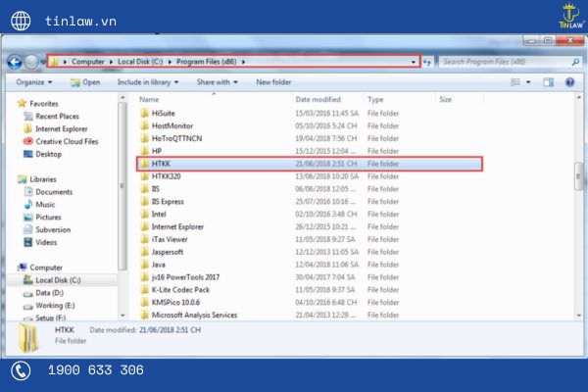This screenshot has height=392, width=588.
Task: Select Internet Explorer in Favorites
Action: point(62,128)
